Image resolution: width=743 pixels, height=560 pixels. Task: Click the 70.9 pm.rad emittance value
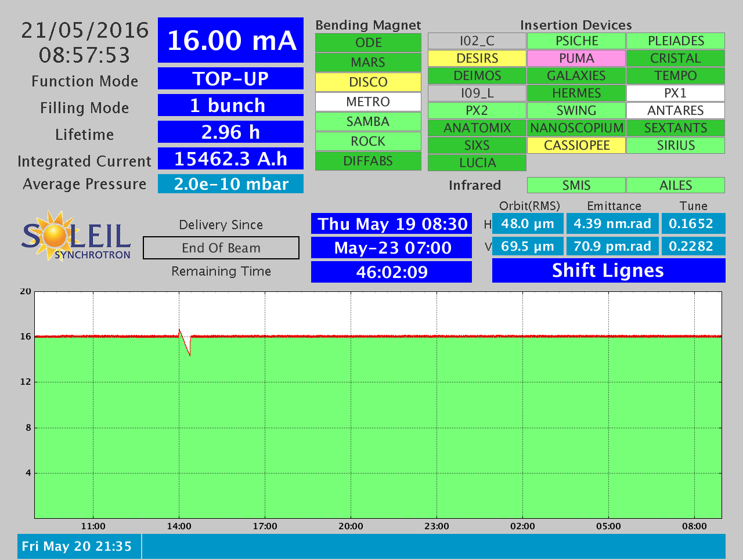click(612, 246)
